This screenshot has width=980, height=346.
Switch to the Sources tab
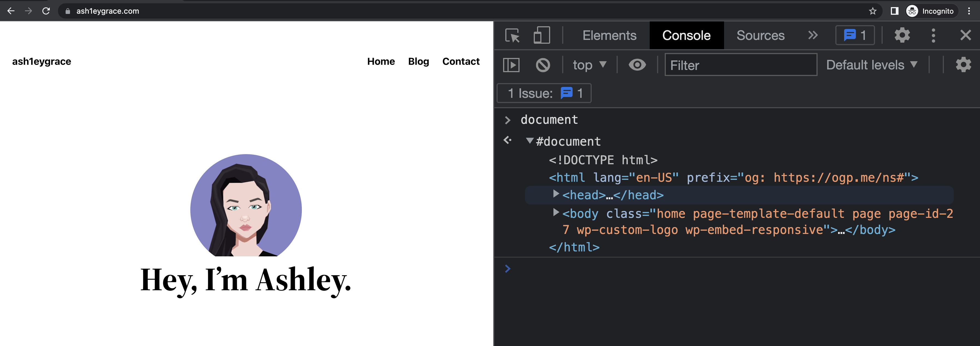coord(760,35)
